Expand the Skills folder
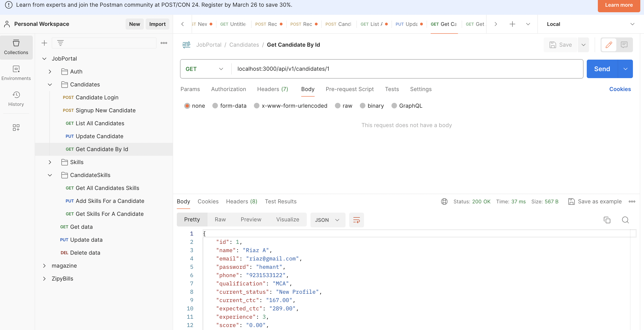This screenshot has width=644, height=330. (x=50, y=162)
